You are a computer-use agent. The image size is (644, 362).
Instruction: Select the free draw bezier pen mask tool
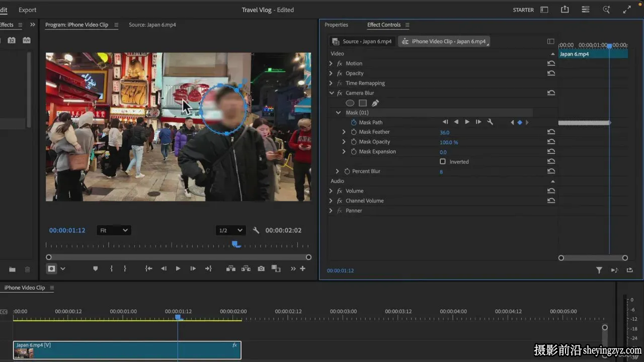tap(375, 103)
